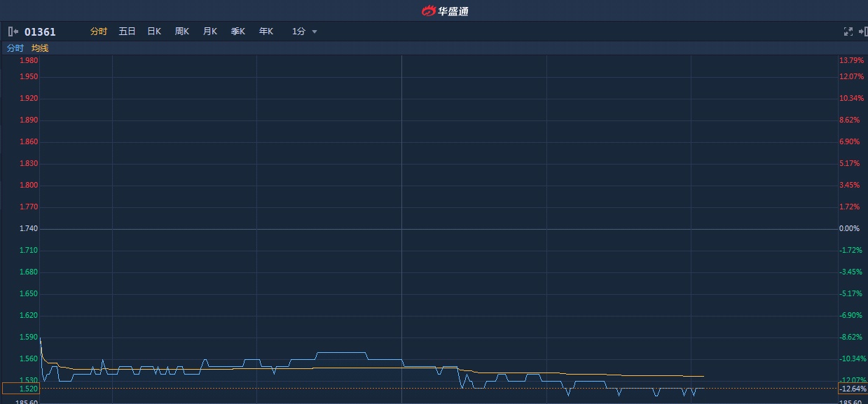The height and width of the screenshot is (404, 868).
Task: Show the 年K yearly candlestick chart
Action: click(x=266, y=32)
